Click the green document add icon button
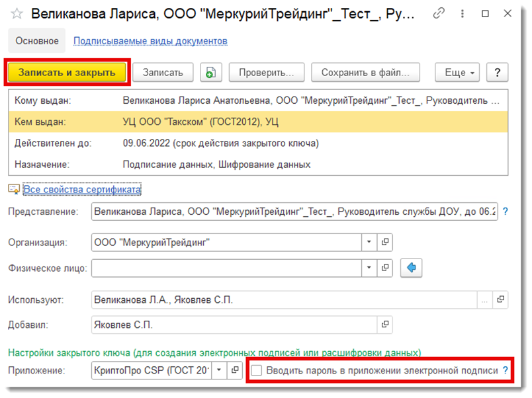 (210, 73)
